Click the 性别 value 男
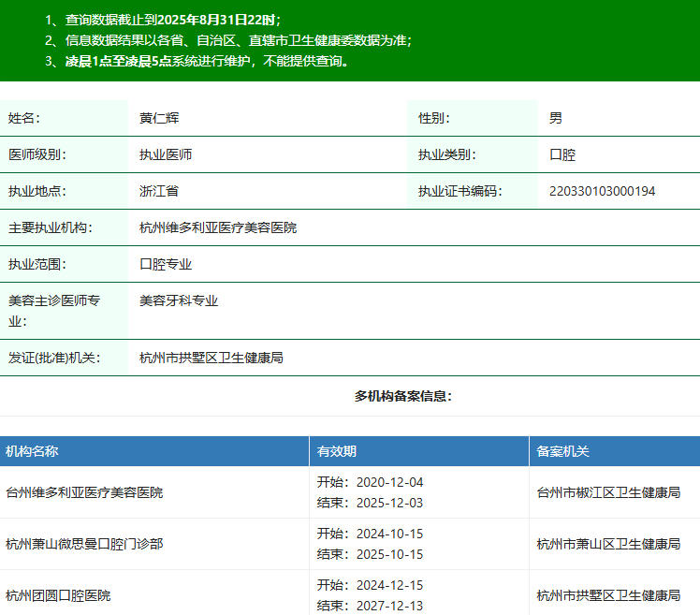Image resolution: width=700 pixels, height=615 pixels. 556,118
